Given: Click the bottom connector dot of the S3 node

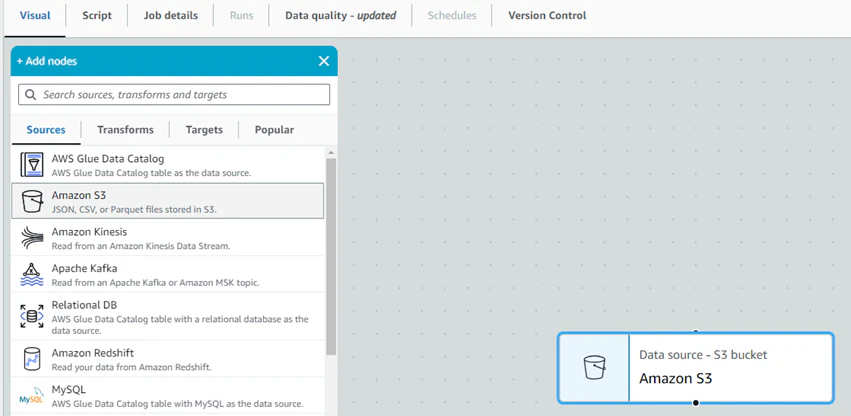Looking at the screenshot, I should click(x=696, y=403).
